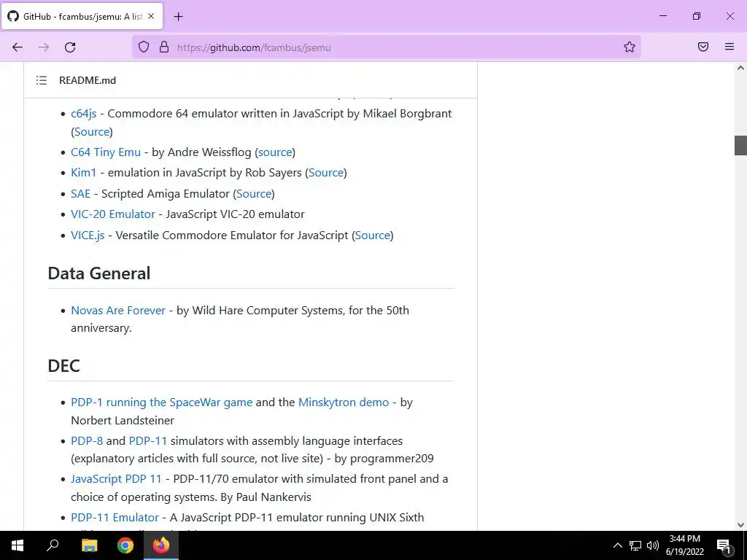Open PDP-1 running the SpaceWar game link
This screenshot has width=747, height=560.
161,402
